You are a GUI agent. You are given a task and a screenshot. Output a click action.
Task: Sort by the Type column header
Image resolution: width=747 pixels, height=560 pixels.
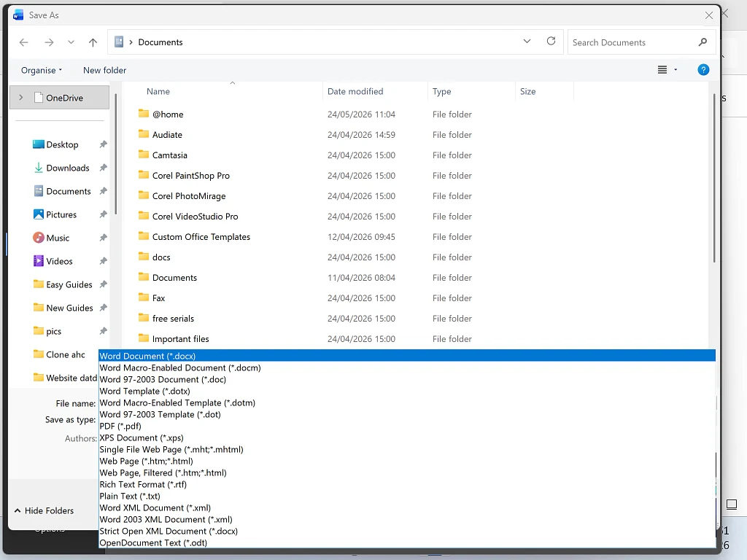441,91
